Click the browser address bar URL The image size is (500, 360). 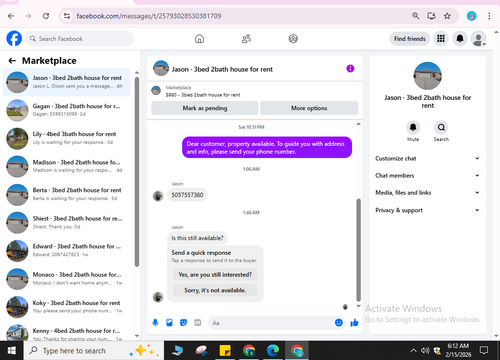tap(149, 16)
